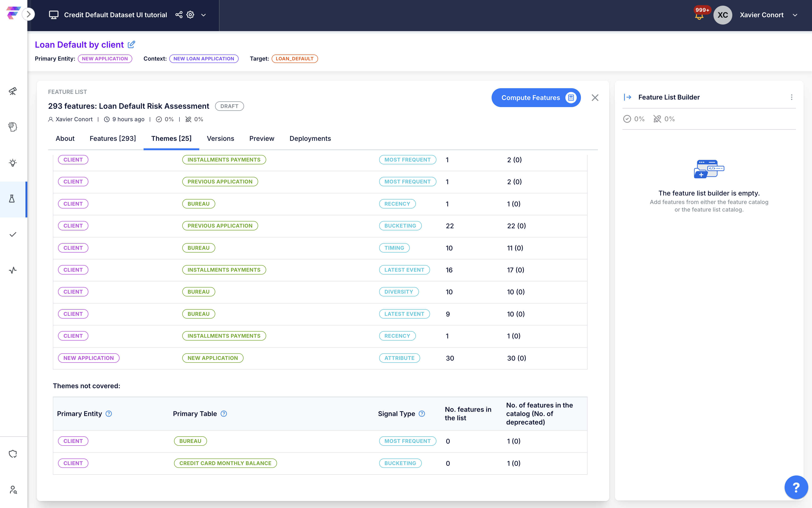Open Xavier Conort user menu dropdown
Viewport: 812px width, 508px height.
coord(795,15)
